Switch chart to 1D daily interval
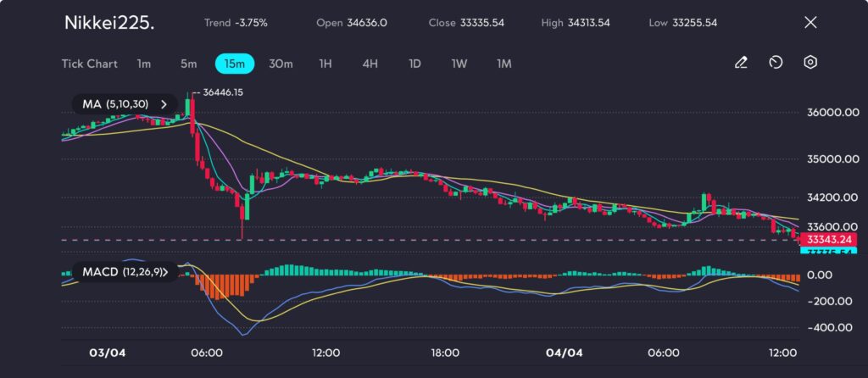This screenshot has height=378, width=868. tap(415, 64)
